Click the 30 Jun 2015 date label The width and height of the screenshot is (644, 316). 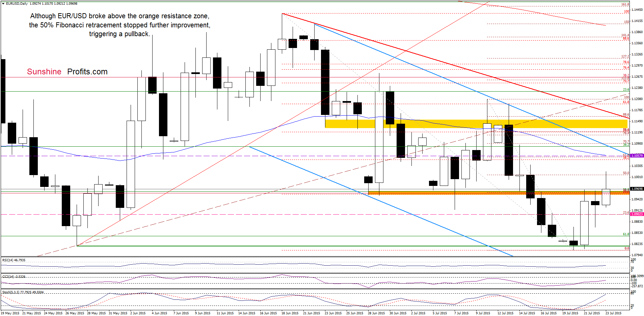coord(398,313)
